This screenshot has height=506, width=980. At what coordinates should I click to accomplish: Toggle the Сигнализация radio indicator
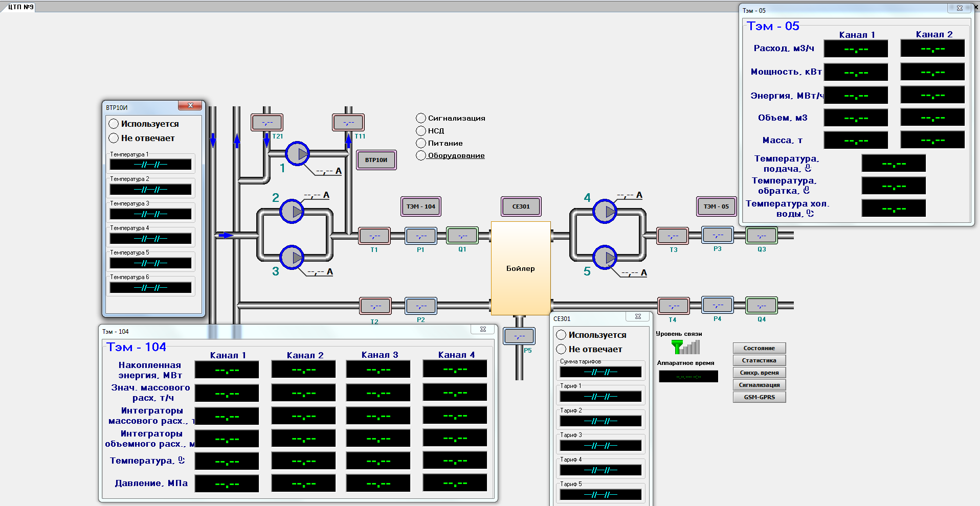tap(421, 118)
